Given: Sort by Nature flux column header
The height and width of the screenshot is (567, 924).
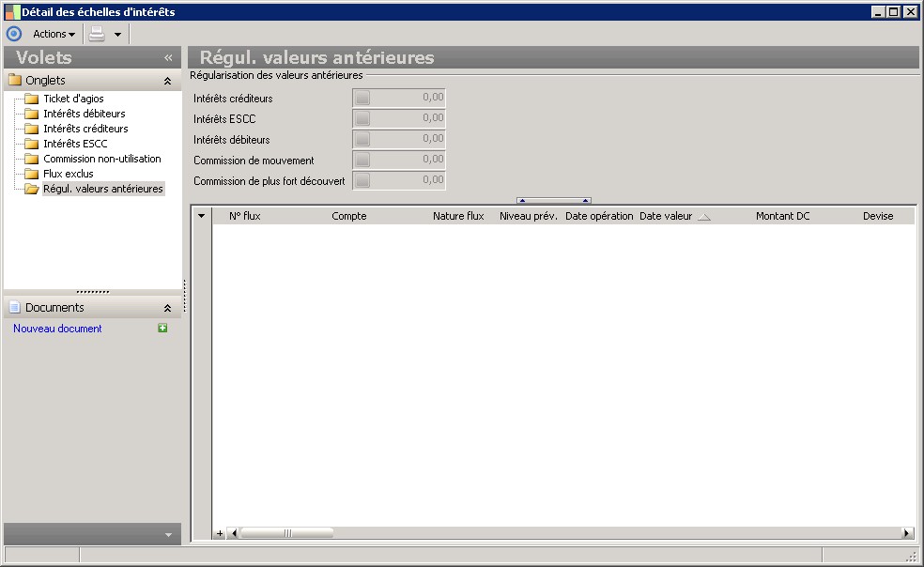Looking at the screenshot, I should (x=458, y=216).
